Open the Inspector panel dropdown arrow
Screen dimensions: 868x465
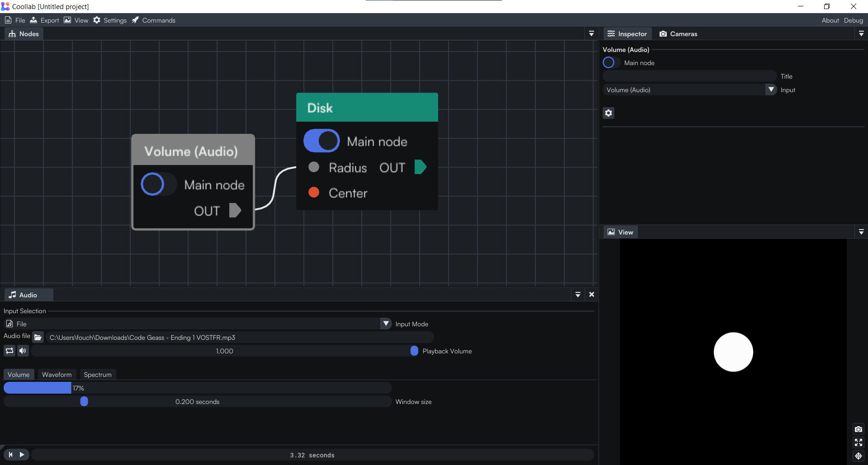[x=861, y=34]
